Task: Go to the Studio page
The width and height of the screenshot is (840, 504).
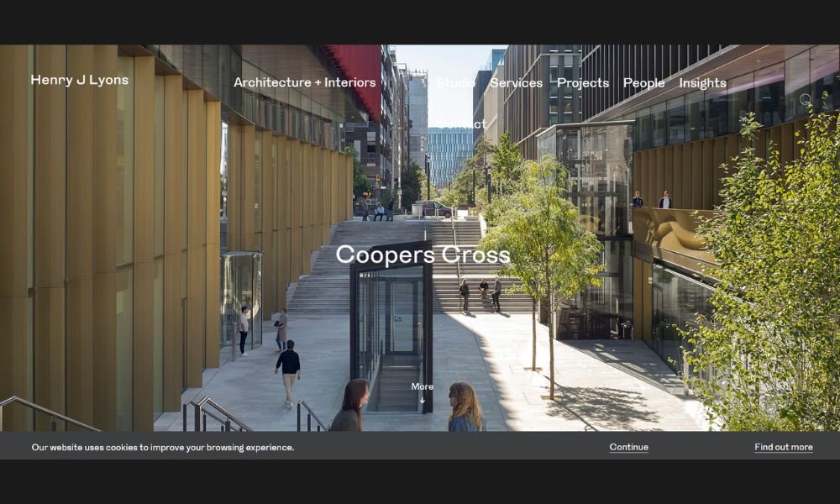Action: pos(456,82)
